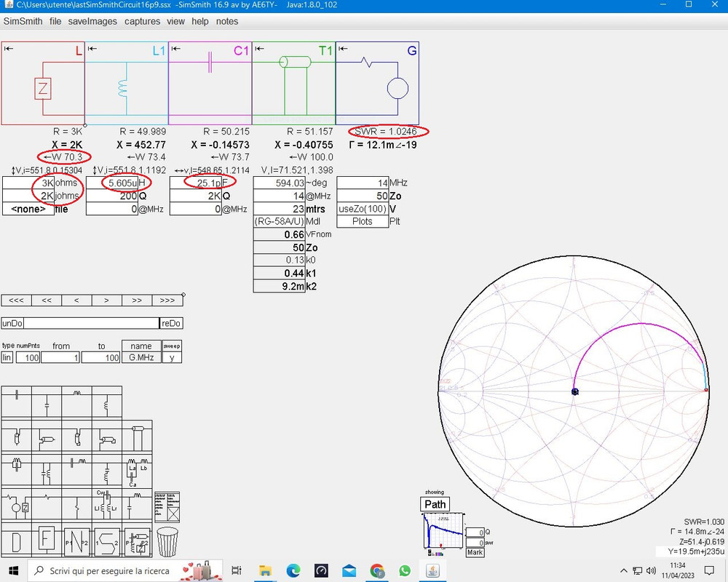Collapse the T1 transmission line block arrow
The image size is (728, 582).
click(259, 48)
